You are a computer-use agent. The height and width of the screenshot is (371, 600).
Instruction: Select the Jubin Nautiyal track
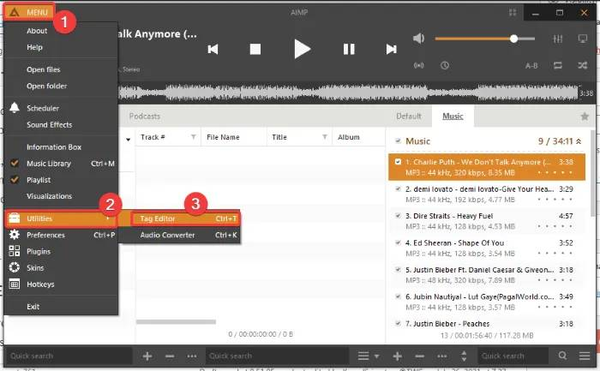tap(487, 302)
